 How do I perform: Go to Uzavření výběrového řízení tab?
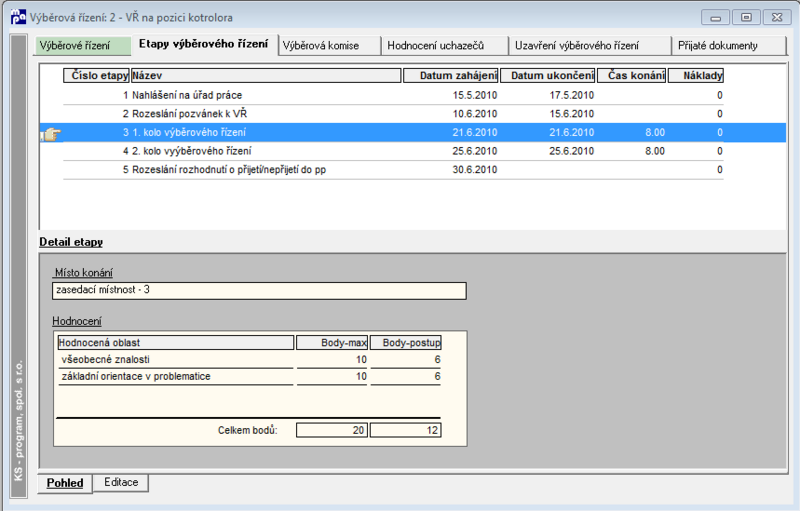pos(590,46)
